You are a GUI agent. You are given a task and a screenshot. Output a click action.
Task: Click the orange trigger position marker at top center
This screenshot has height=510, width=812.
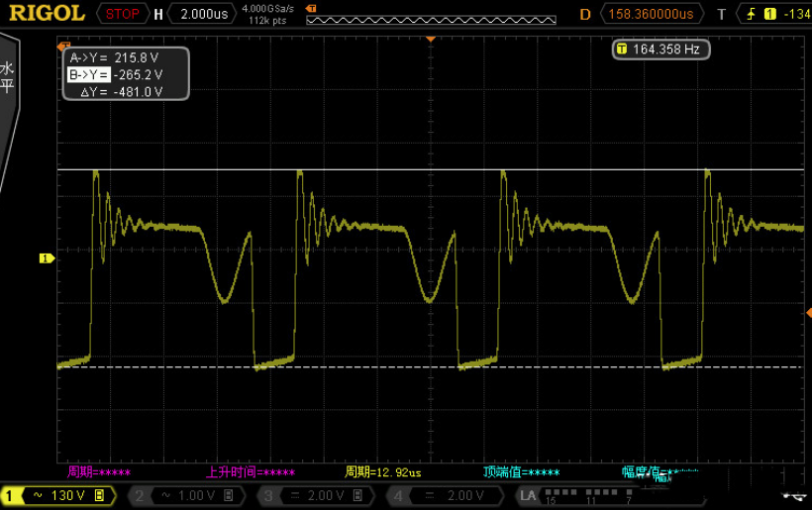tap(431, 38)
